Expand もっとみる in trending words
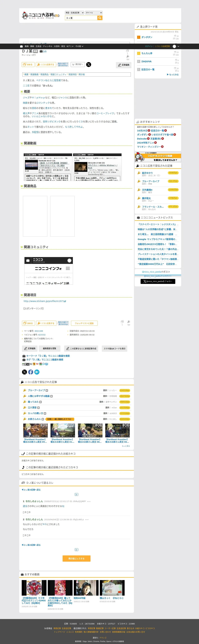Image resolution: width=199 pixels, height=644 pixels. 173,74
